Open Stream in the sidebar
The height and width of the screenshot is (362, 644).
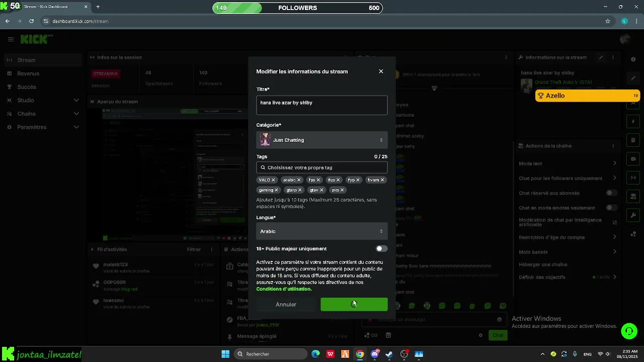tap(42, 60)
